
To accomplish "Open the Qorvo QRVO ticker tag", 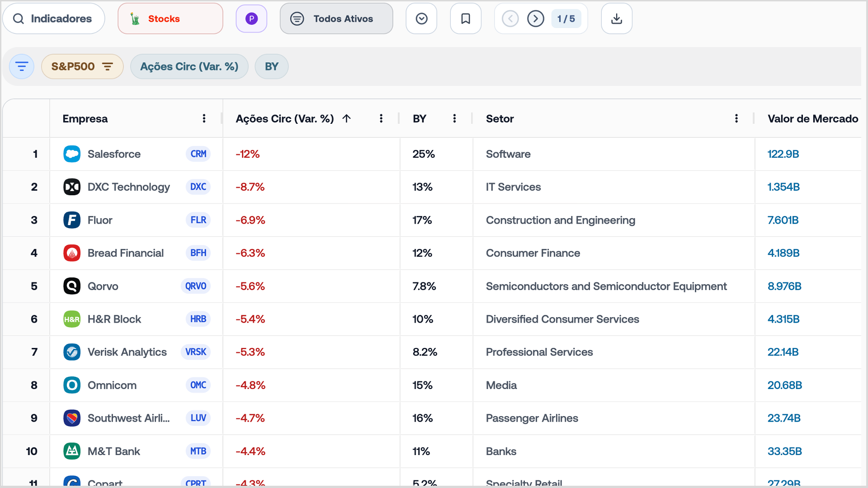I will point(196,286).
